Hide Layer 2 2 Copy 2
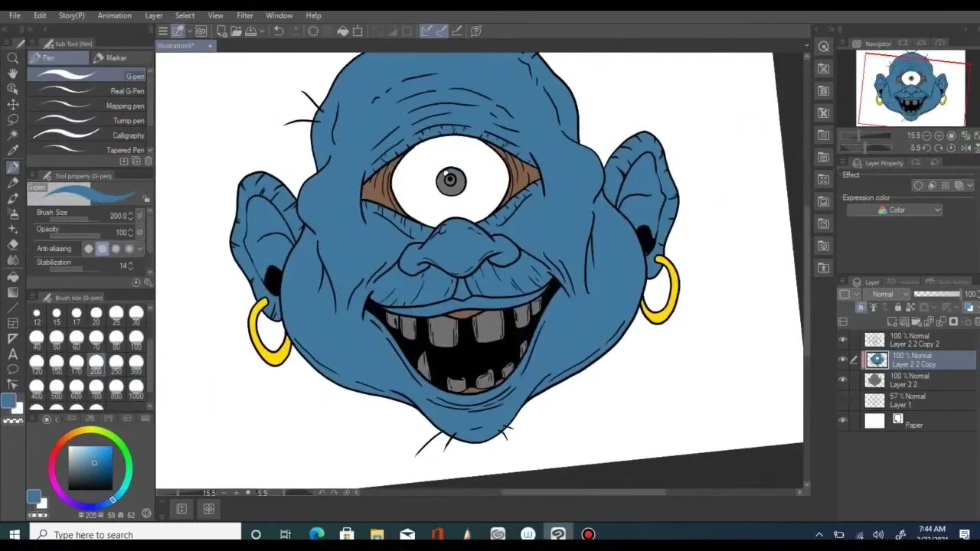The height and width of the screenshot is (551, 980). pos(843,340)
